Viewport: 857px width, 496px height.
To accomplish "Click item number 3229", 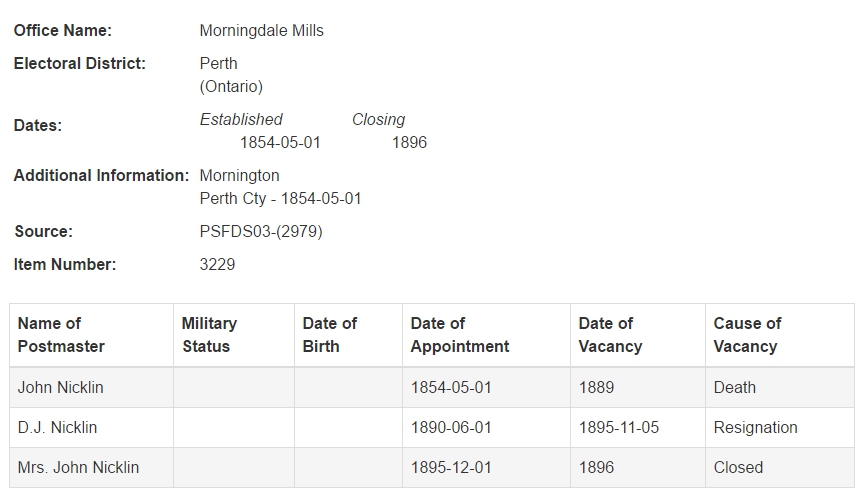I will 217,264.
